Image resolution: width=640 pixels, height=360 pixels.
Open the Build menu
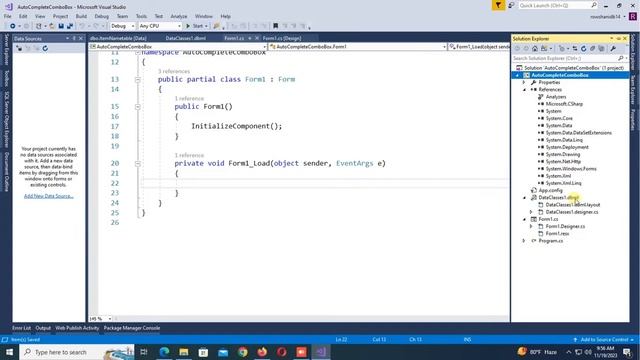(x=81, y=16)
